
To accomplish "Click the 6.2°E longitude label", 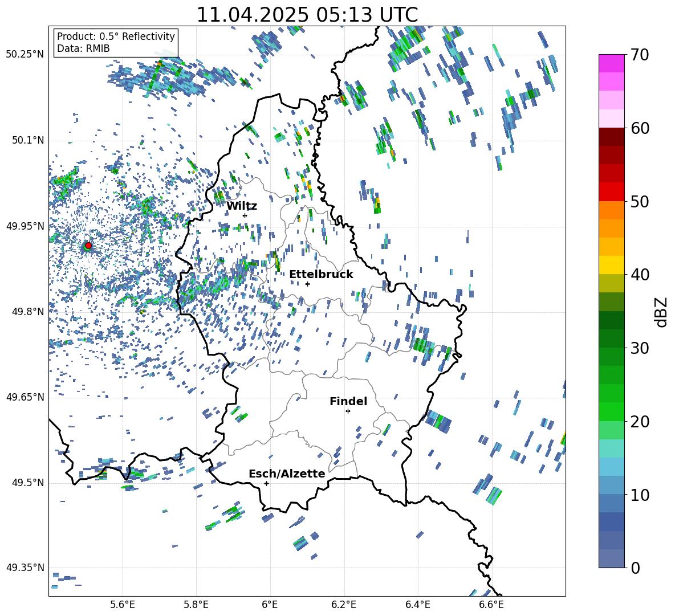I will [x=344, y=605].
